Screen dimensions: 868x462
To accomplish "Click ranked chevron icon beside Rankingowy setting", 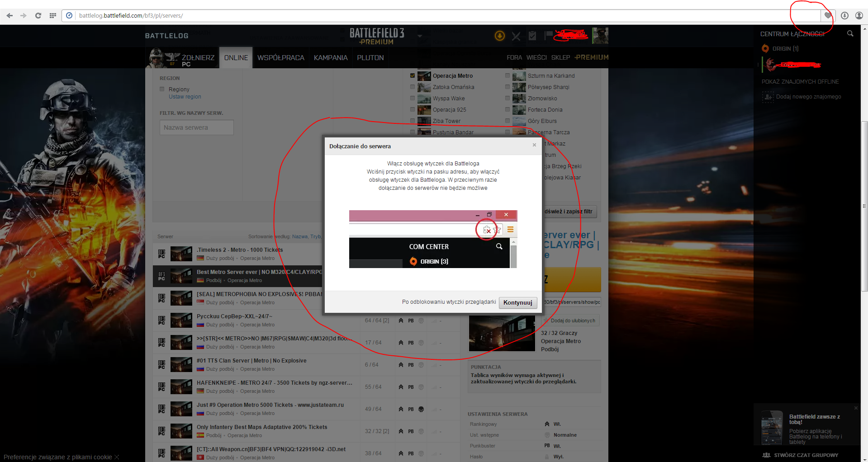I will 547,424.
